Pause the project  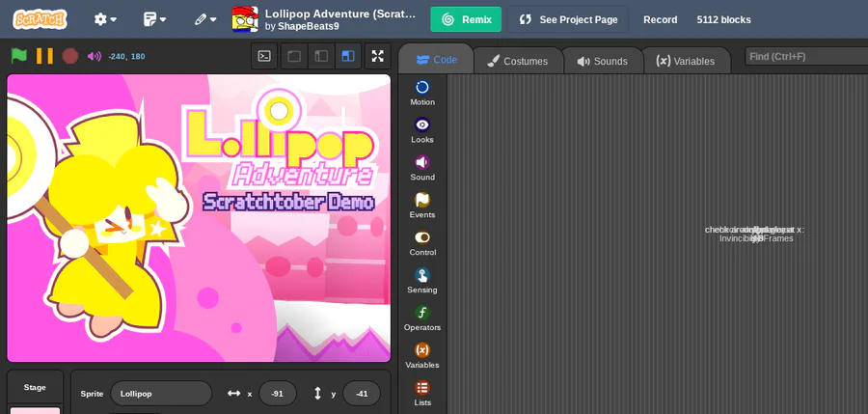click(44, 56)
